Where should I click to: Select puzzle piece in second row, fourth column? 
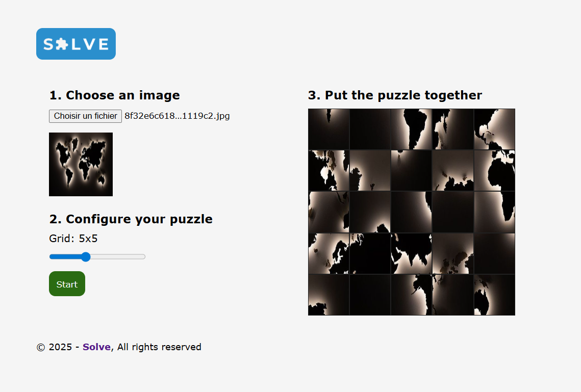pos(453,171)
